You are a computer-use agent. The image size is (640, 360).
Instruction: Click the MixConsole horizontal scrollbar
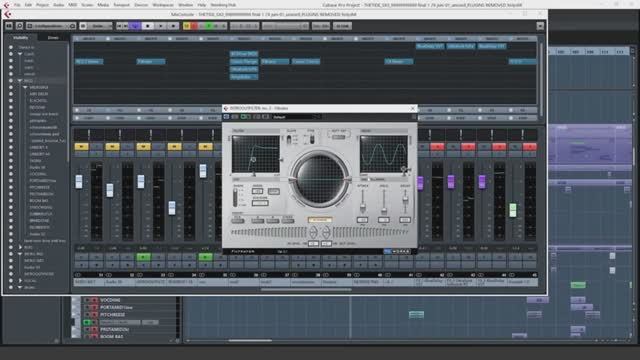point(306,290)
